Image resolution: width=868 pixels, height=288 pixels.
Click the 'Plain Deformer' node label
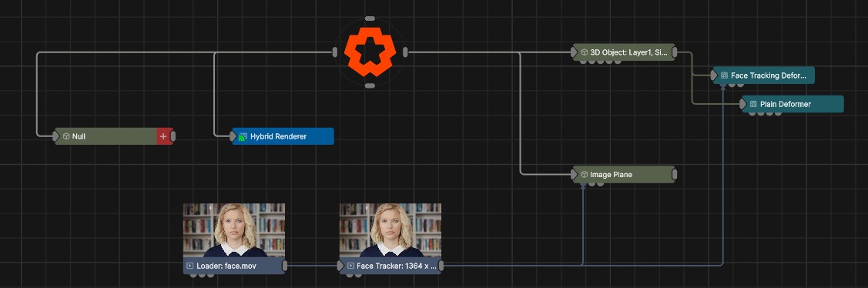785,104
